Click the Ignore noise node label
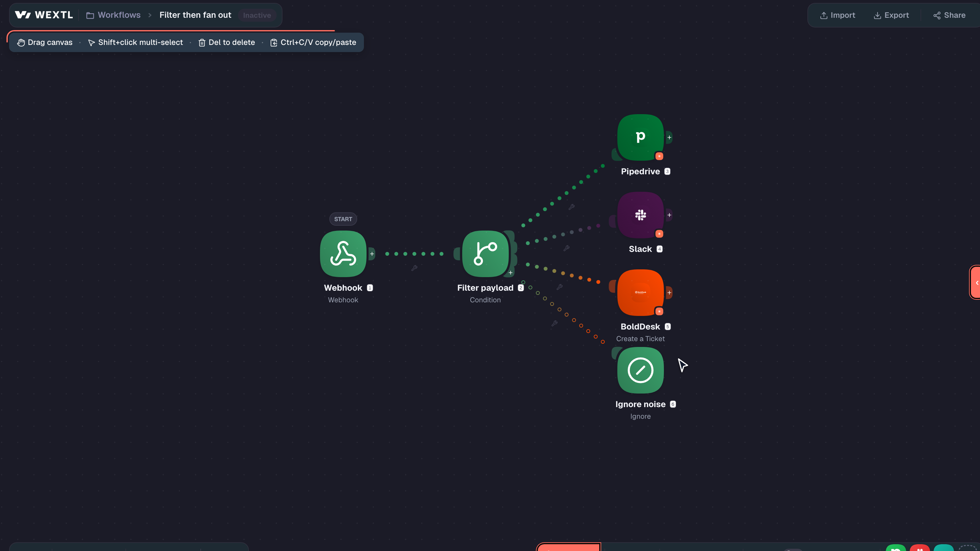Screen dimensions: 980x551 (640, 404)
